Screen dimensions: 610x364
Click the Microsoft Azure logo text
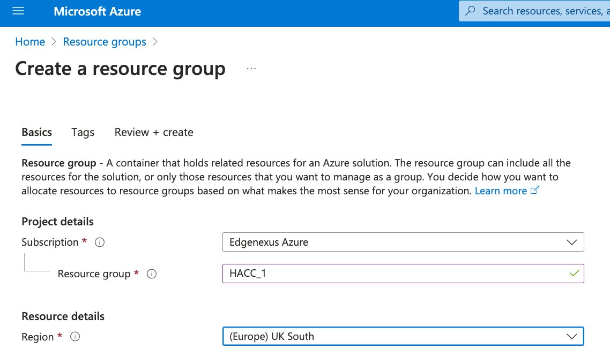[97, 11]
